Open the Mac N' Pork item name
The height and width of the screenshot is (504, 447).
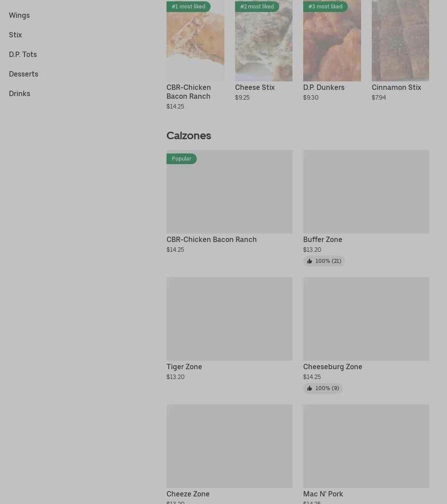323,494
